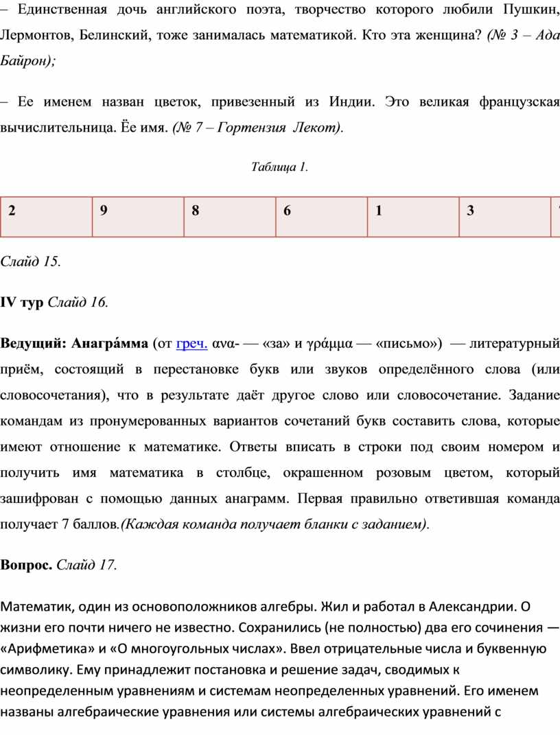
Task: Select table cell containing number 8
Action: [x=230, y=217]
